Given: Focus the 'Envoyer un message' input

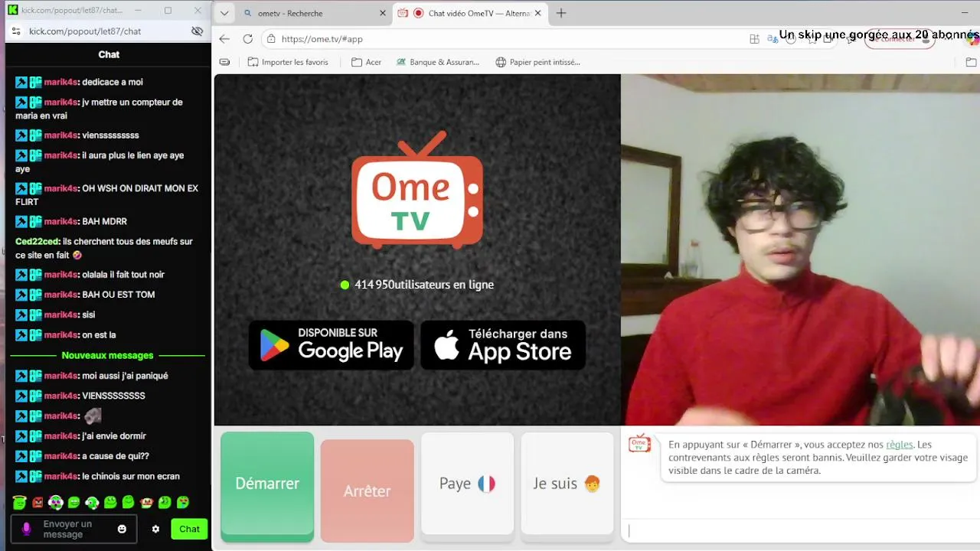Looking at the screenshot, I should click(73, 529).
